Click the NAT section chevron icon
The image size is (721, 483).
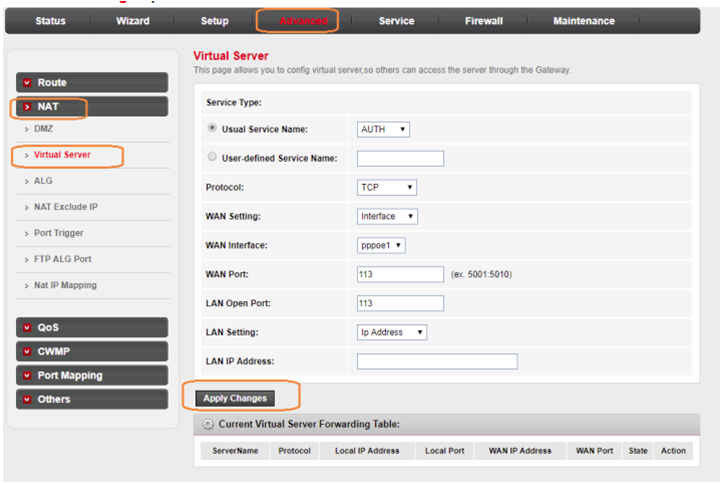[27, 106]
